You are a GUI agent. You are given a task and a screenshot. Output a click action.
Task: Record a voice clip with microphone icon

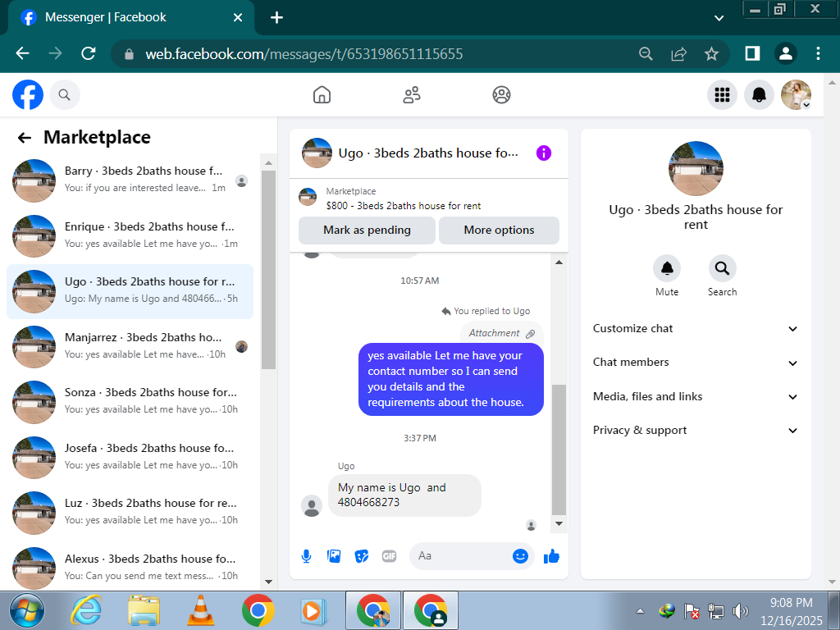click(307, 556)
